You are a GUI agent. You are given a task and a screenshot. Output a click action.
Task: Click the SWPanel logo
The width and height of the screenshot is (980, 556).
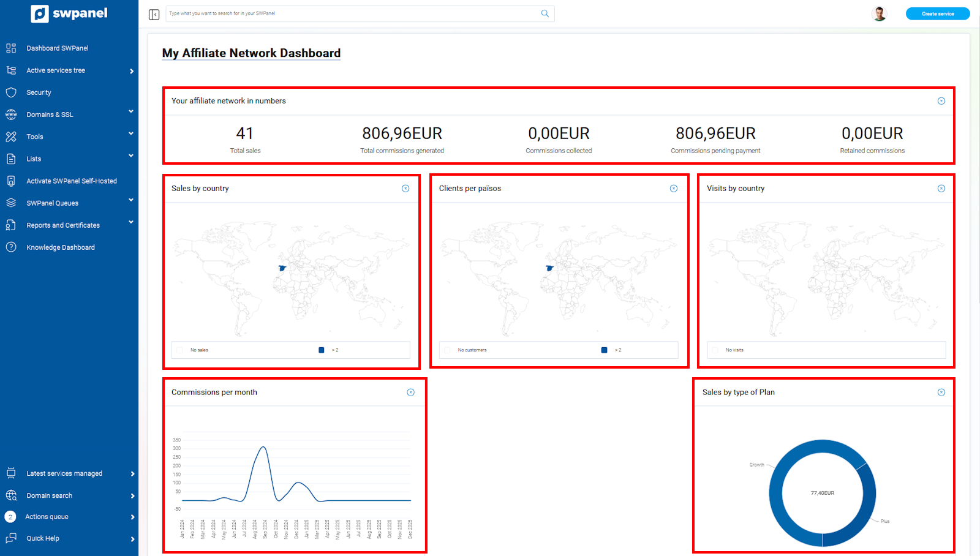click(x=69, y=13)
